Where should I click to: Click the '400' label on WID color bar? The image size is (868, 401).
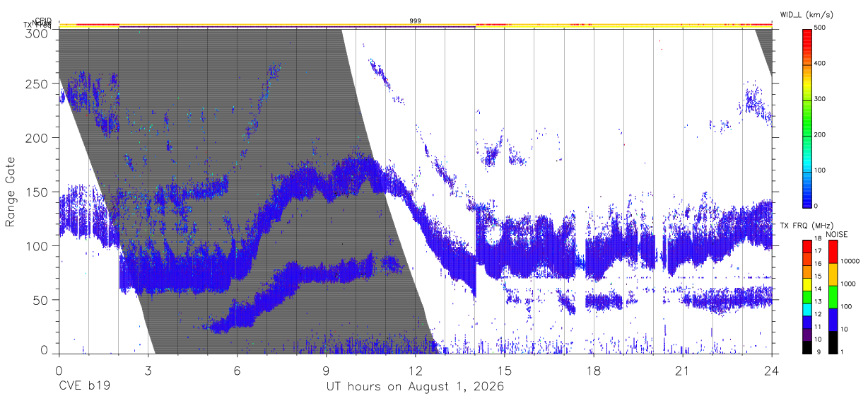[820, 64]
